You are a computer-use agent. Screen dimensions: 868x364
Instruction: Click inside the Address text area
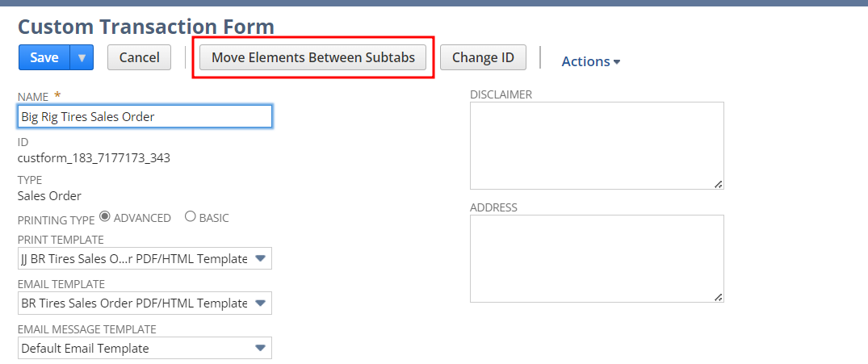pyautogui.click(x=596, y=258)
